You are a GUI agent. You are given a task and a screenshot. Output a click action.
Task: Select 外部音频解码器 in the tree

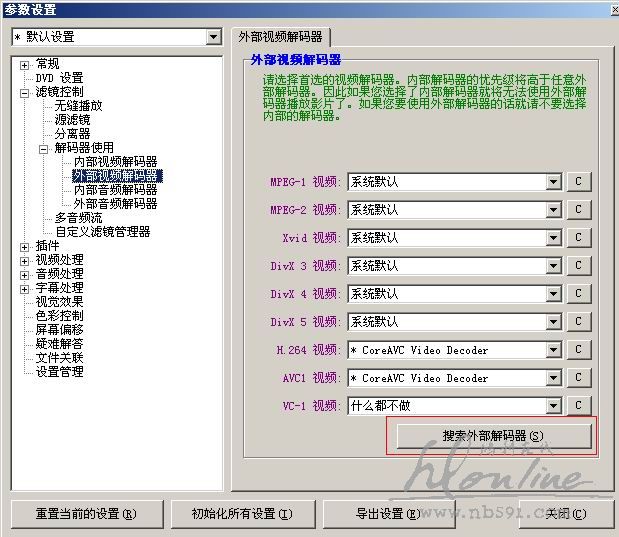tap(115, 204)
